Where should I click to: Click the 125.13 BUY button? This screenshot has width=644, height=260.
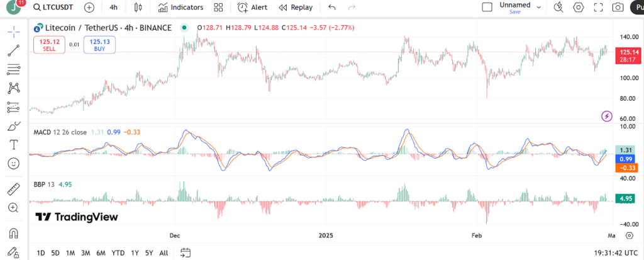point(99,45)
